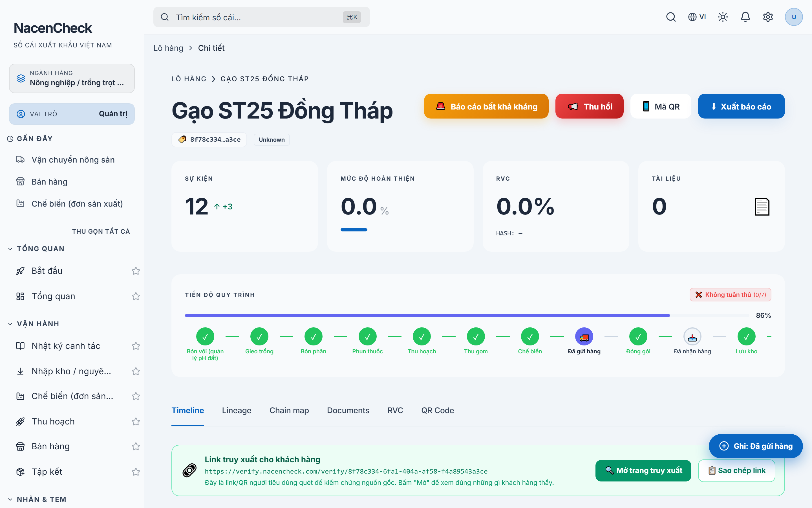This screenshot has height=508, width=812.
Task: Click Thu gọn tất cả
Action: point(101,231)
